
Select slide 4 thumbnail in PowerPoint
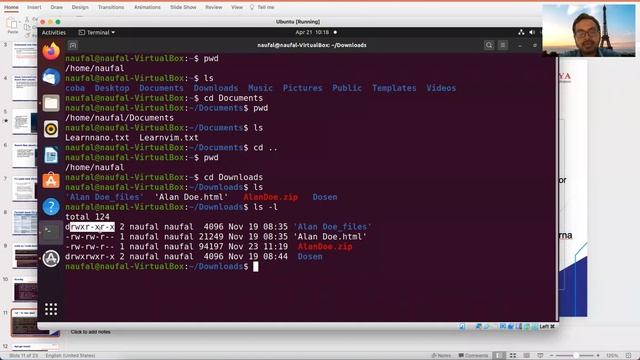click(x=25, y=87)
